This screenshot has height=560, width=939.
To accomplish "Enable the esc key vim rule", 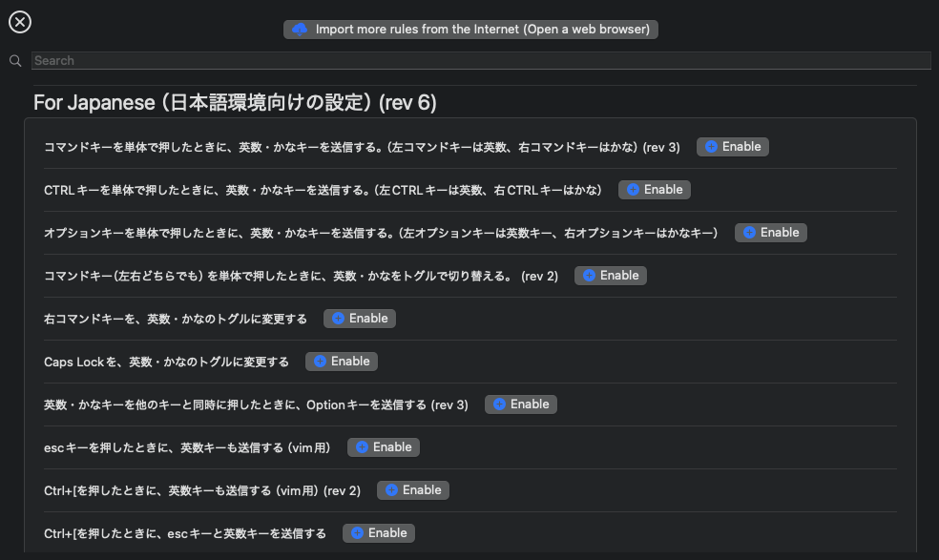I will tap(383, 446).
